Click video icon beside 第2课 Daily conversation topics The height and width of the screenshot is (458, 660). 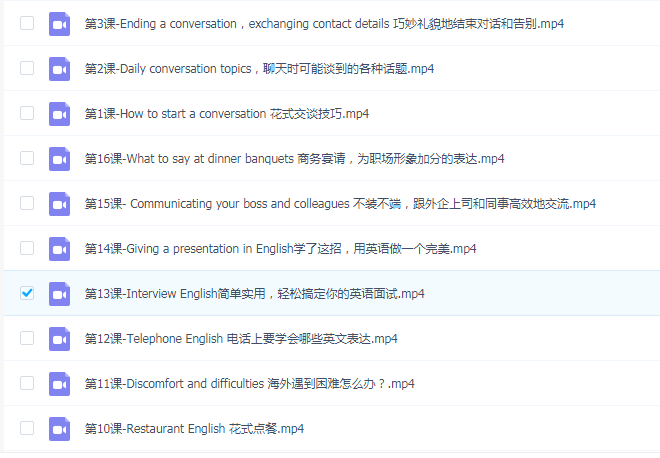point(59,68)
